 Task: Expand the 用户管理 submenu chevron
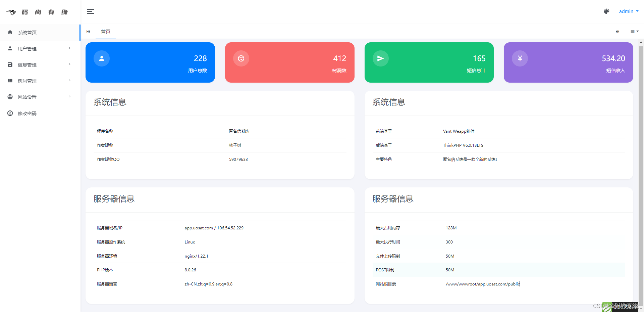pos(70,48)
